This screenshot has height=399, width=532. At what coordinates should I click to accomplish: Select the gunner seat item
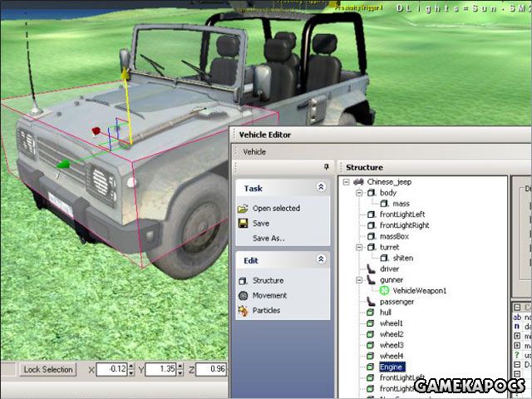pyautogui.click(x=392, y=280)
